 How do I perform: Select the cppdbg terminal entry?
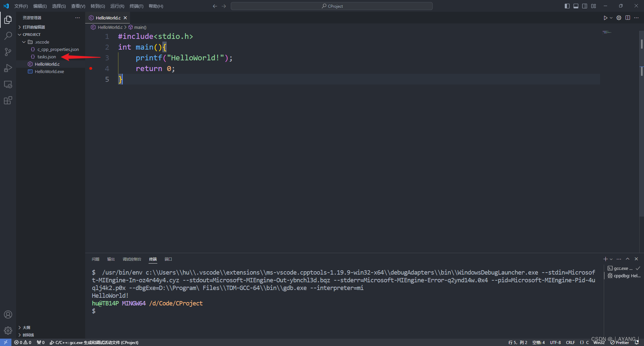click(624, 276)
